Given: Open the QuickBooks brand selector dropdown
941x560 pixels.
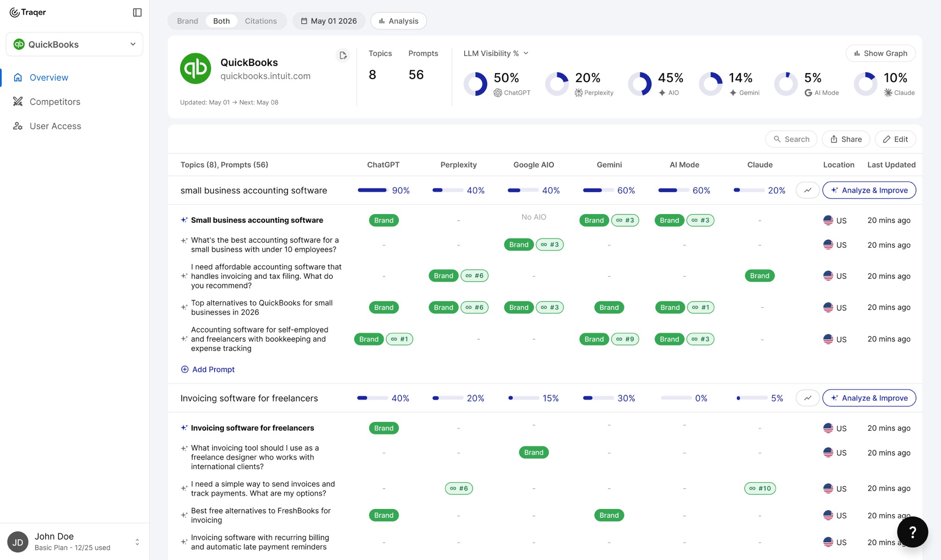Looking at the screenshot, I should coord(74,44).
